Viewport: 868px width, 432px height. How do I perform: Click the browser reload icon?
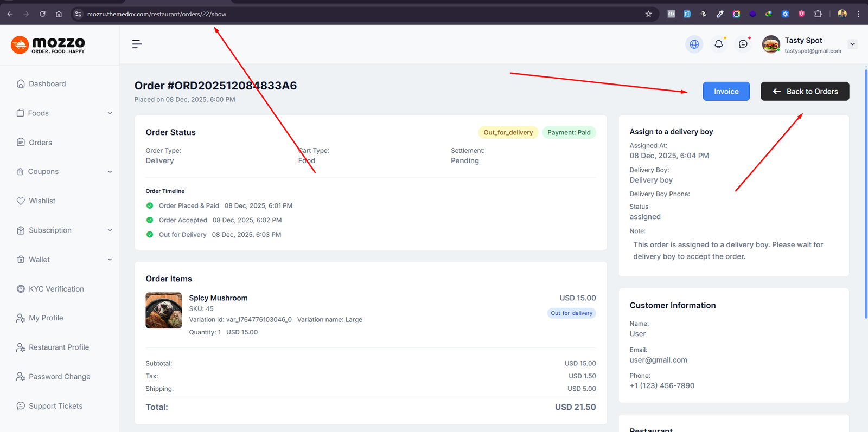(x=42, y=14)
